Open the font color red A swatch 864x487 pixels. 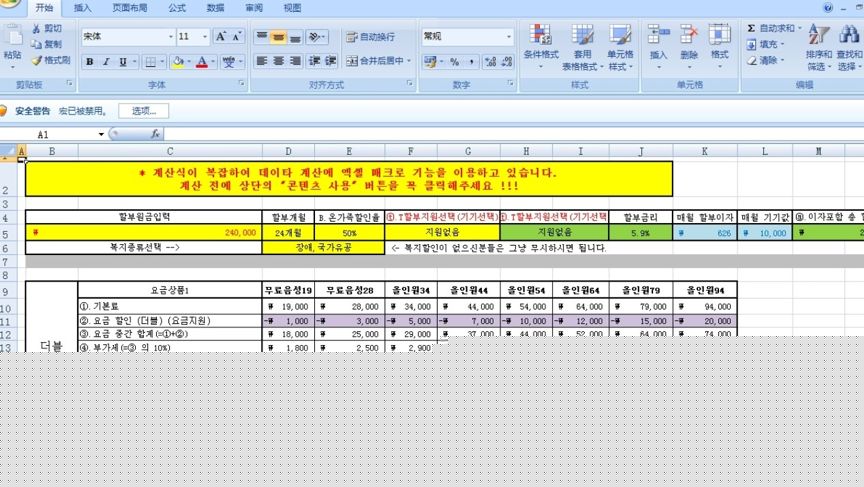pos(202,62)
